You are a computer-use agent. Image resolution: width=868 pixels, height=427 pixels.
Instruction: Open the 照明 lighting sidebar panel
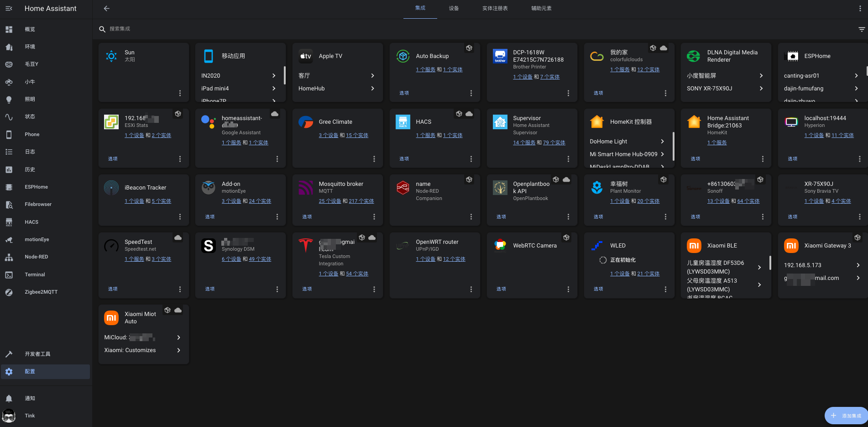point(46,99)
